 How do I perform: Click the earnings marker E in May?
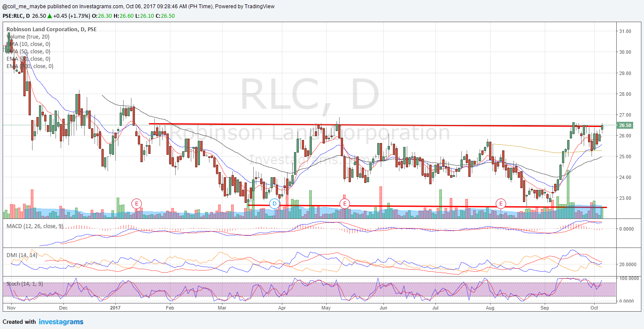344,203
